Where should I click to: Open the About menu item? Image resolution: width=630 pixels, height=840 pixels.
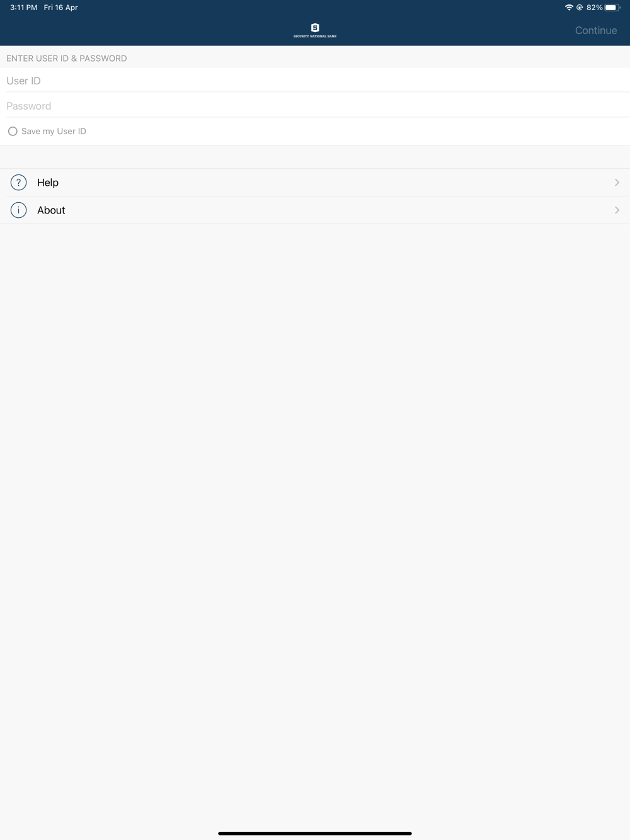click(x=315, y=210)
